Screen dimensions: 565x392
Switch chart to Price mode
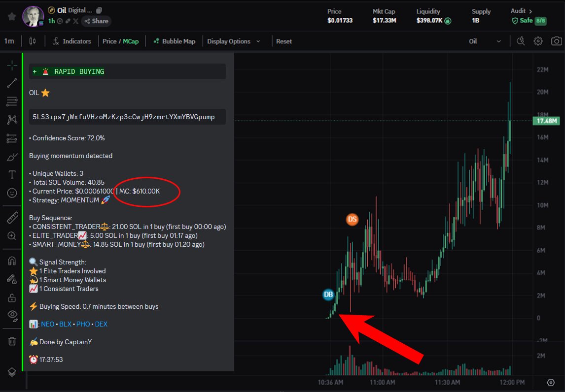(109, 41)
